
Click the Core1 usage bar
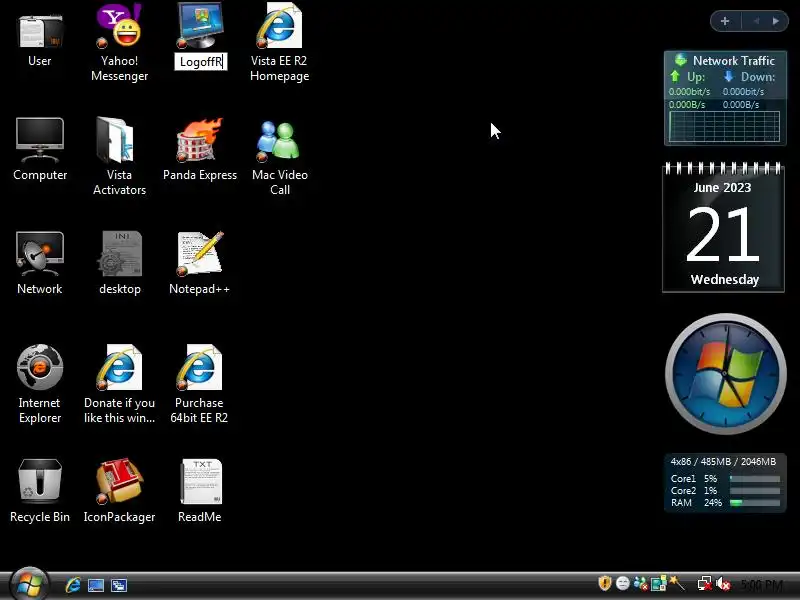click(755, 479)
